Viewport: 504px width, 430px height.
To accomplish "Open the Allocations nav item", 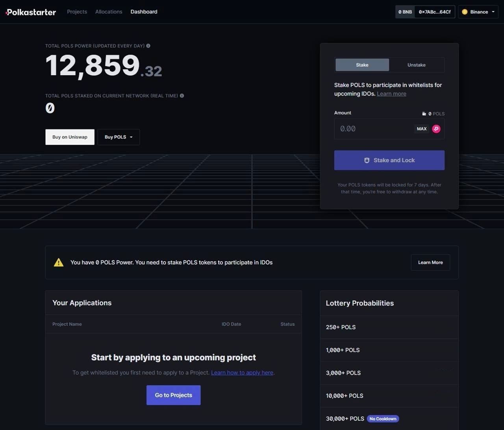I will [x=109, y=12].
